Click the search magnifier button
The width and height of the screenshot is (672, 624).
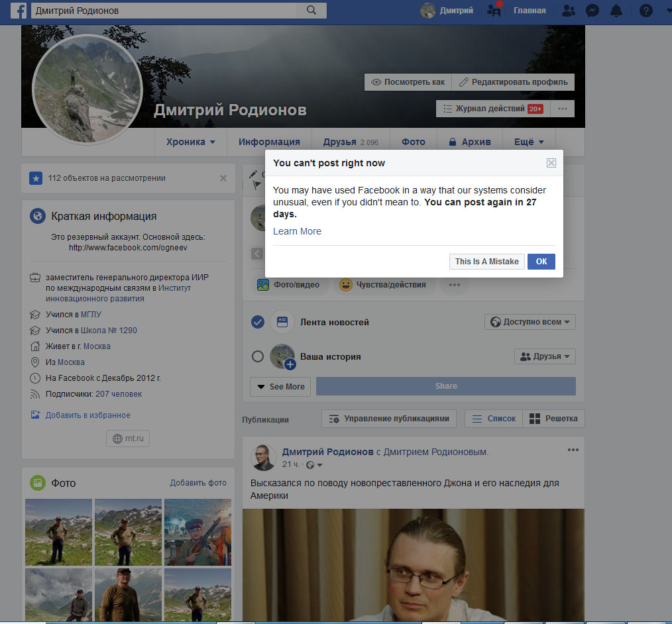(311, 11)
